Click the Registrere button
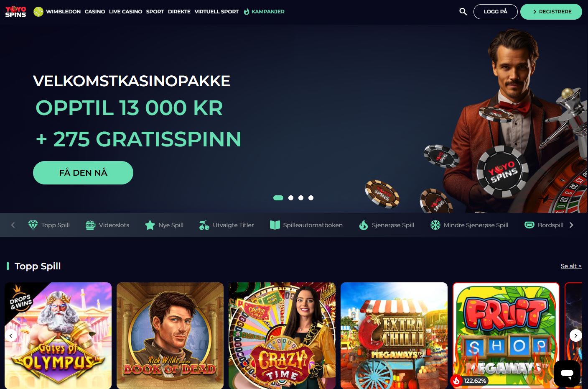Screen dimensions: 588x389 pyautogui.click(x=551, y=12)
